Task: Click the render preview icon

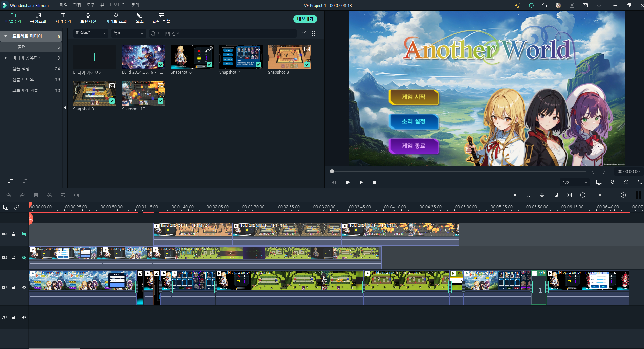Action: pyautogui.click(x=515, y=195)
